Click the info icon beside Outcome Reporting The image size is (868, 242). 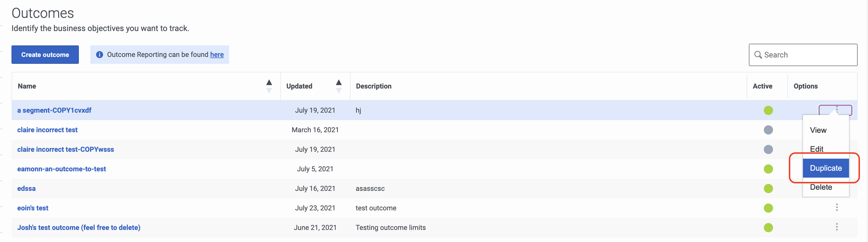point(99,55)
